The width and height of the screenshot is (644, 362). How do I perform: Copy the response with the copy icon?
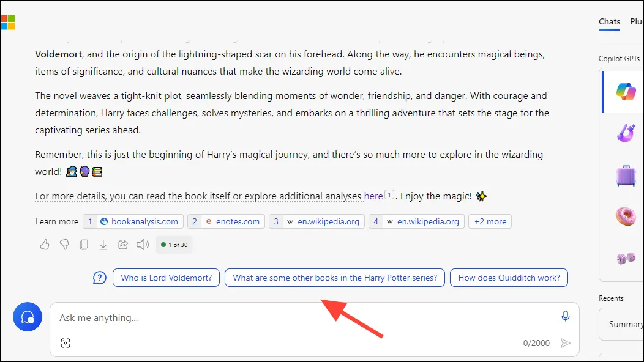tap(84, 245)
